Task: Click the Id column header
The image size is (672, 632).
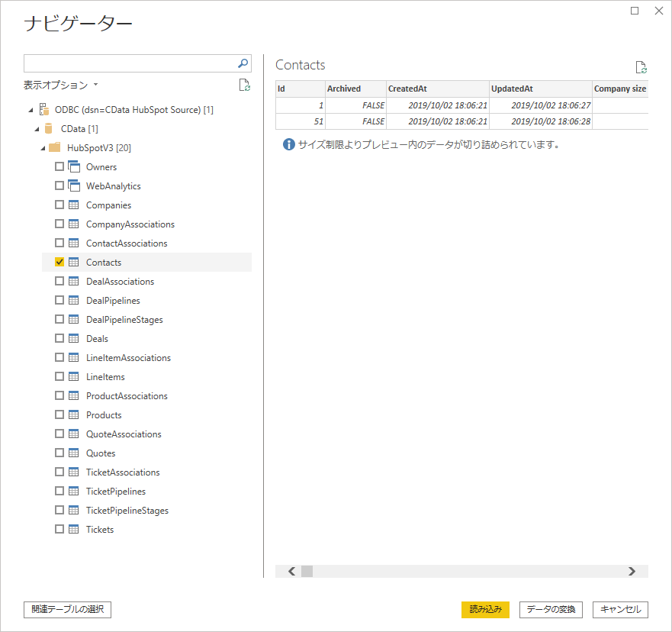Action: (300, 89)
